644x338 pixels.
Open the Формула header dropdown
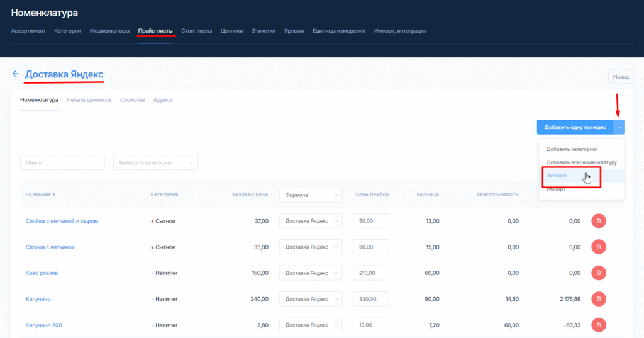coord(310,195)
